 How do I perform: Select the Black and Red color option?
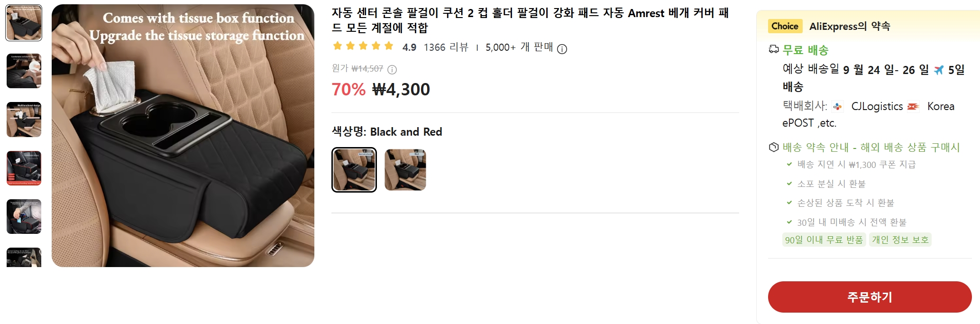point(354,170)
